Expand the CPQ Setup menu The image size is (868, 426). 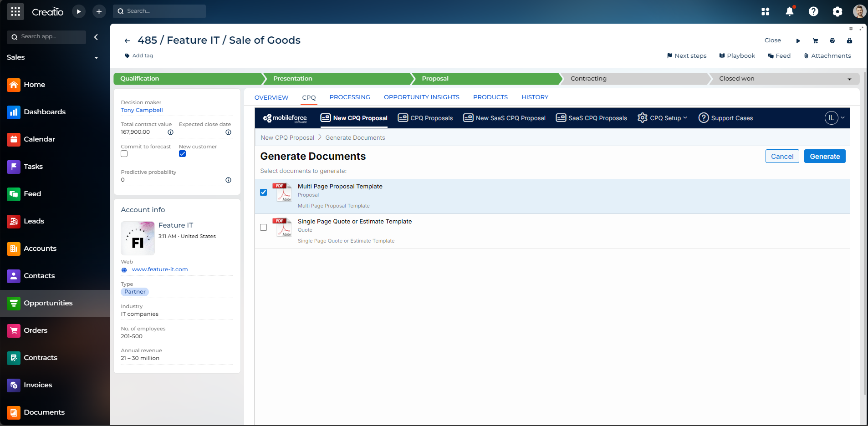click(x=662, y=118)
